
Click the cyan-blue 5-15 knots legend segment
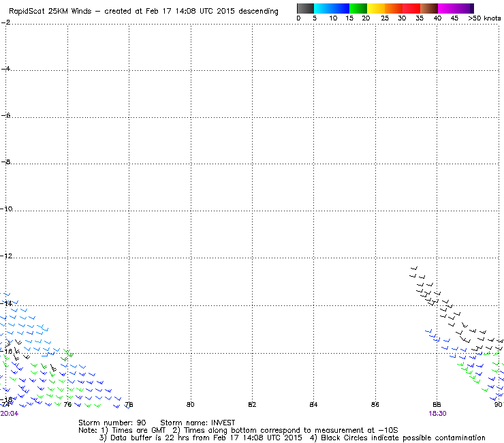tap(332, 8)
